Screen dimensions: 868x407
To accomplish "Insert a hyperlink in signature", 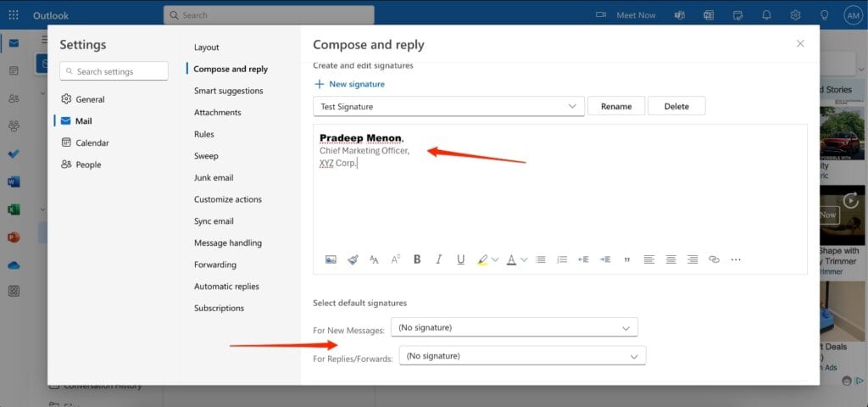I will (714, 259).
